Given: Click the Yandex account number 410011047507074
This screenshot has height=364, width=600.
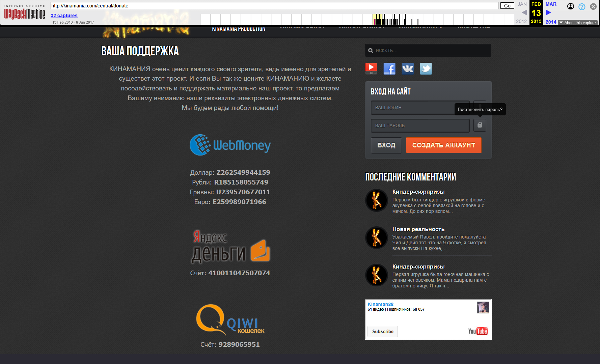Looking at the screenshot, I should coord(239,273).
